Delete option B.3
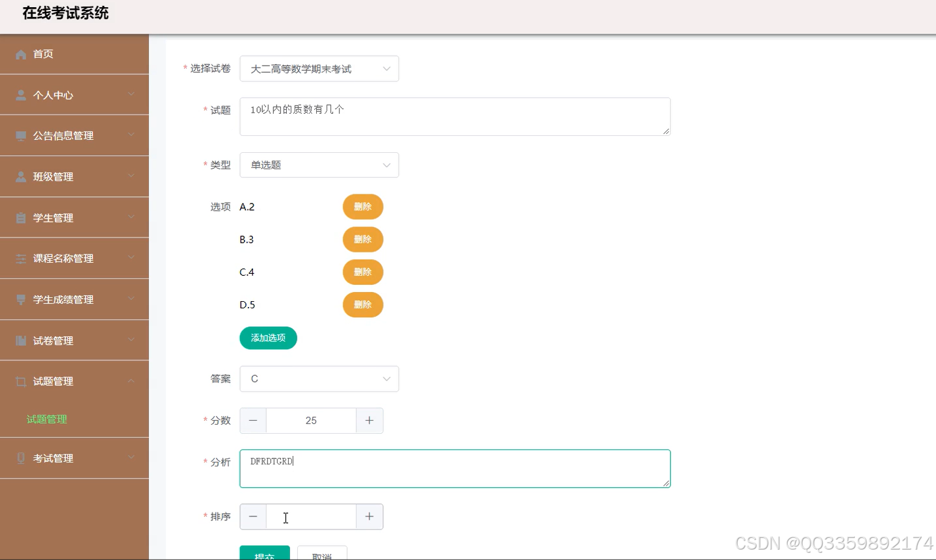 (363, 239)
